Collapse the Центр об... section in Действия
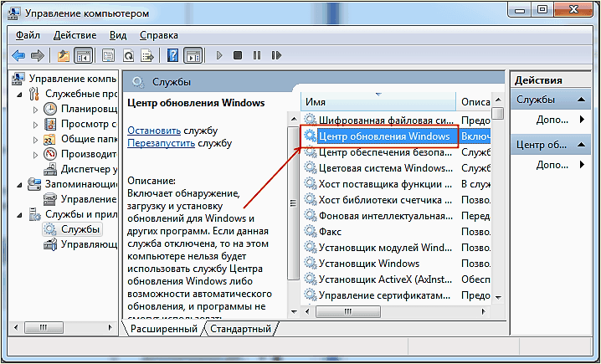 pyautogui.click(x=581, y=145)
